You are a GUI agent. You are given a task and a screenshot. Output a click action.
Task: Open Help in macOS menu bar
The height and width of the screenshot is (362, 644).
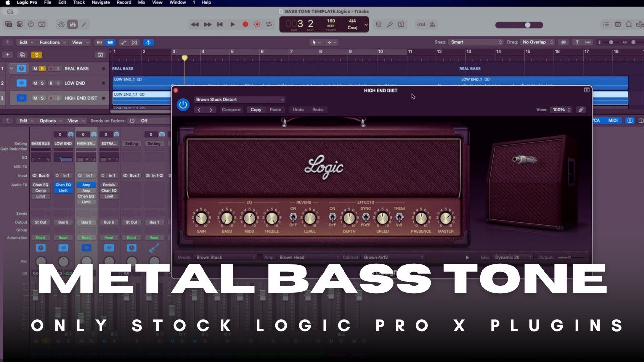click(x=206, y=3)
